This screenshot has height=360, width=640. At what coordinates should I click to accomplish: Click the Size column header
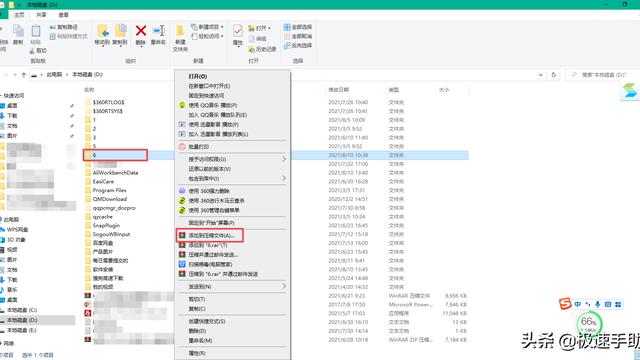(x=444, y=89)
